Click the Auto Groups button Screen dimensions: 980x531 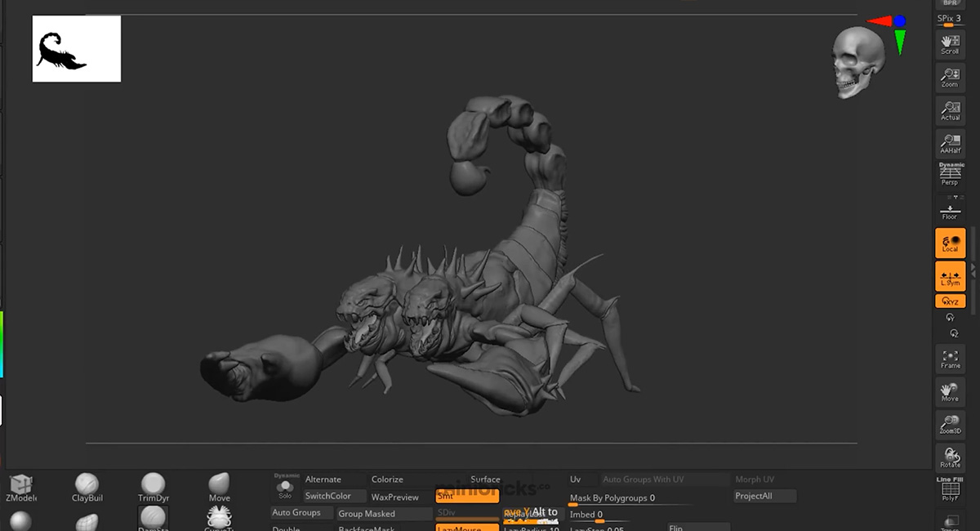point(301,513)
